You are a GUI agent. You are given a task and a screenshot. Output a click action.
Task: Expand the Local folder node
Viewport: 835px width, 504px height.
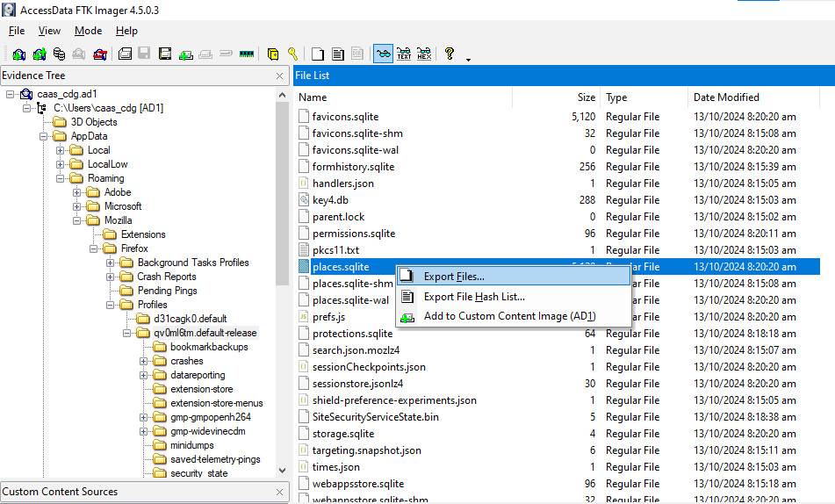(x=61, y=150)
